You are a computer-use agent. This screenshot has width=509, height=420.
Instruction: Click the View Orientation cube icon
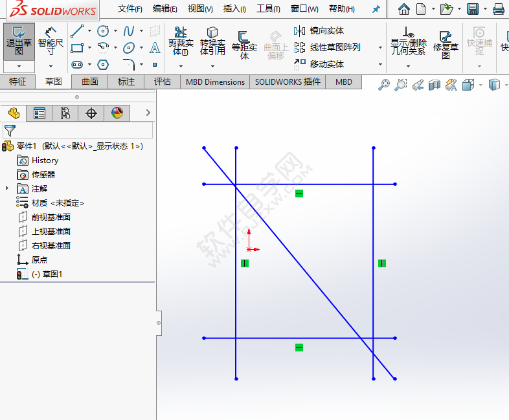pos(468,85)
